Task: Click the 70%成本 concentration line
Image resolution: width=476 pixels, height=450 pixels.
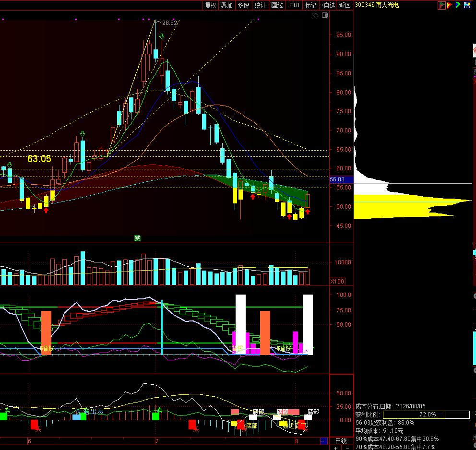Action: click(x=395, y=447)
